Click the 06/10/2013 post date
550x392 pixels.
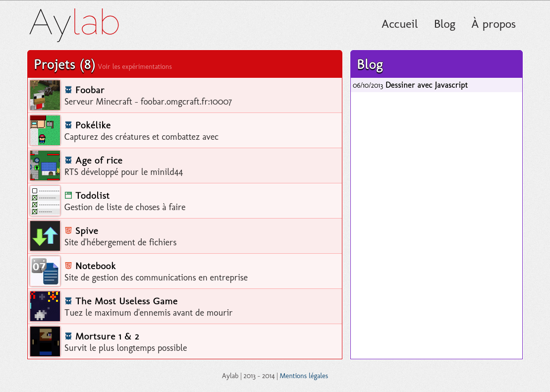pos(368,86)
